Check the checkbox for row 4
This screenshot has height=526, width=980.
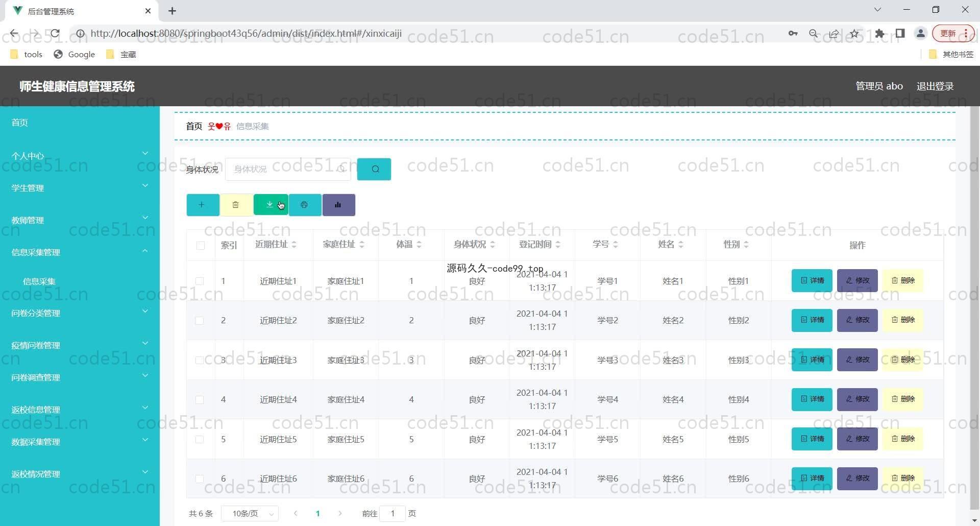point(200,400)
